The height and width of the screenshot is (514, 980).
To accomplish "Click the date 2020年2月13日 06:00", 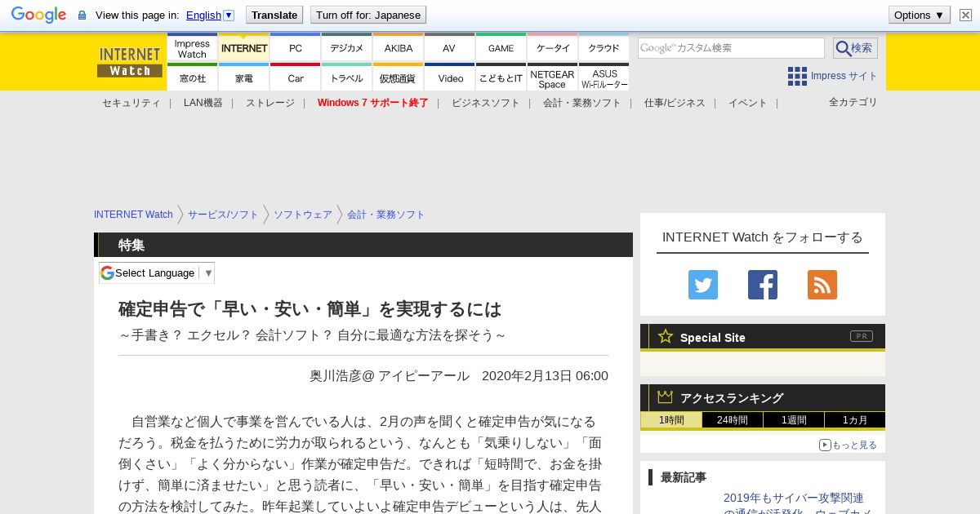I will tap(545, 376).
